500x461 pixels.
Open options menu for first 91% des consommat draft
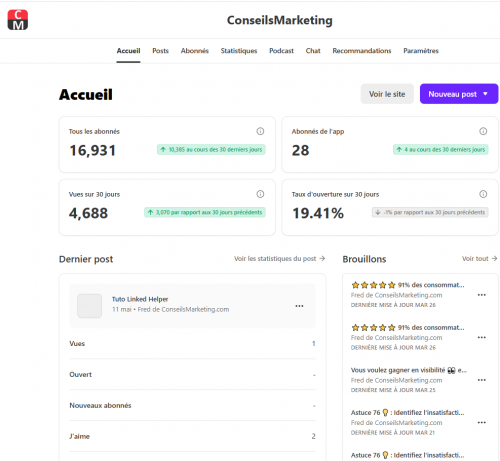482,295
